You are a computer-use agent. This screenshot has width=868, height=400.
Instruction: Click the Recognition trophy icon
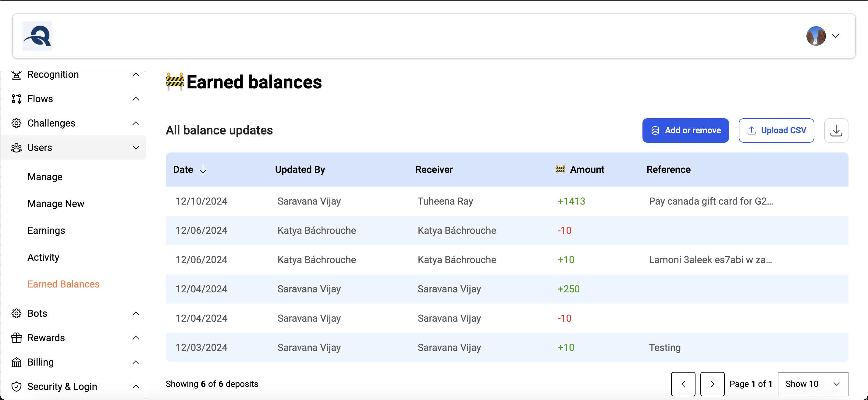(x=16, y=75)
